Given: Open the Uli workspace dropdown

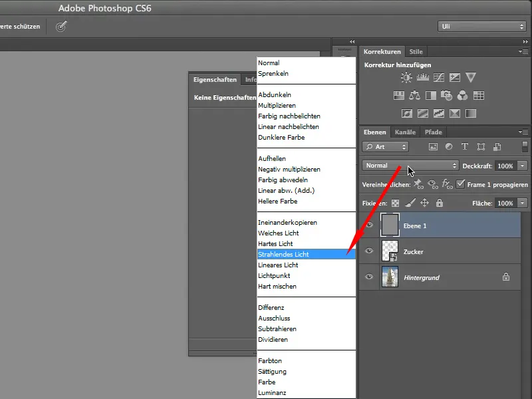Looking at the screenshot, I should (481, 27).
